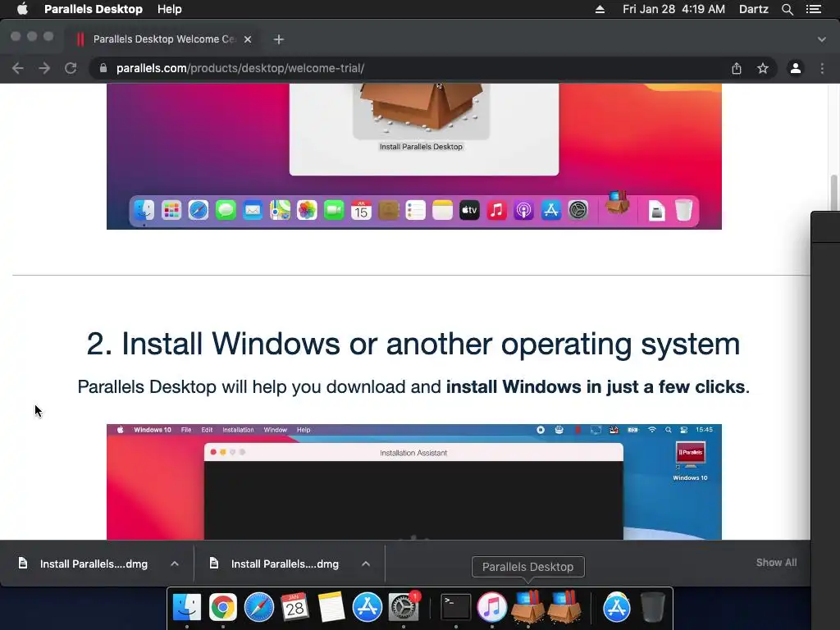Viewport: 840px width, 630px height.
Task: Open Music app from the Dock
Action: [x=492, y=607]
